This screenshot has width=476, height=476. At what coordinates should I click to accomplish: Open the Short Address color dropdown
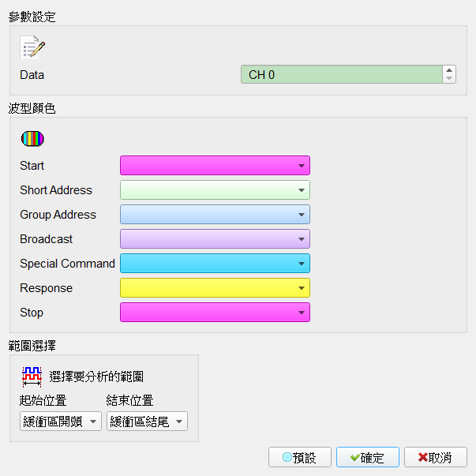coord(215,190)
